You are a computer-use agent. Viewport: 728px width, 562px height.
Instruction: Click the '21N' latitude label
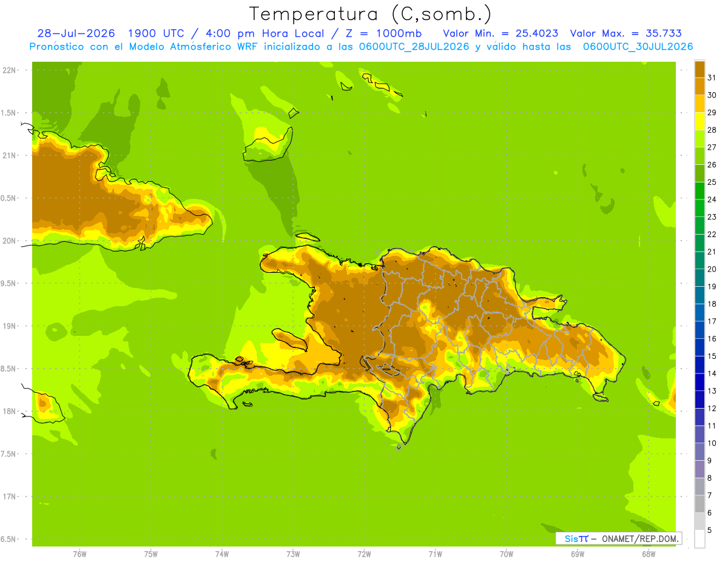click(10, 155)
